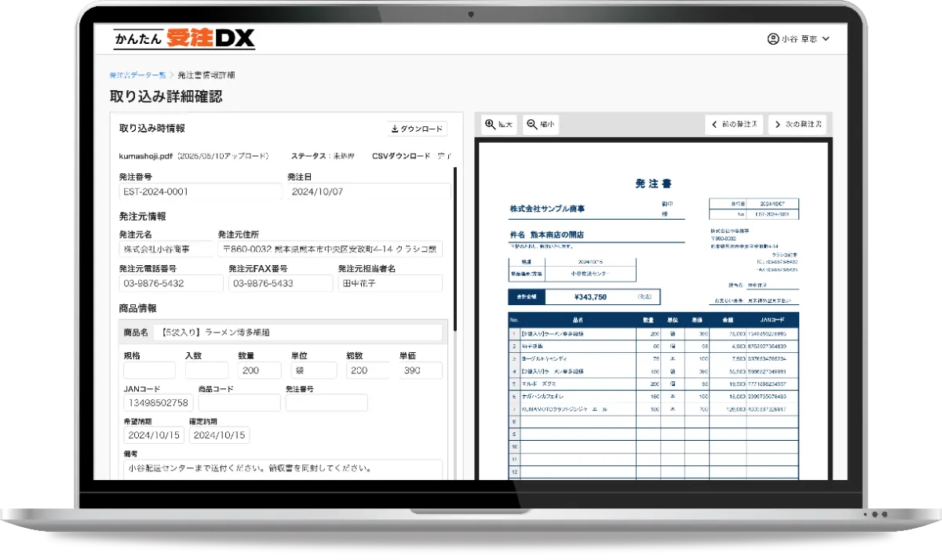Click the かんたん受注DX logo
Image resolution: width=942 pixels, height=560 pixels.
(183, 37)
